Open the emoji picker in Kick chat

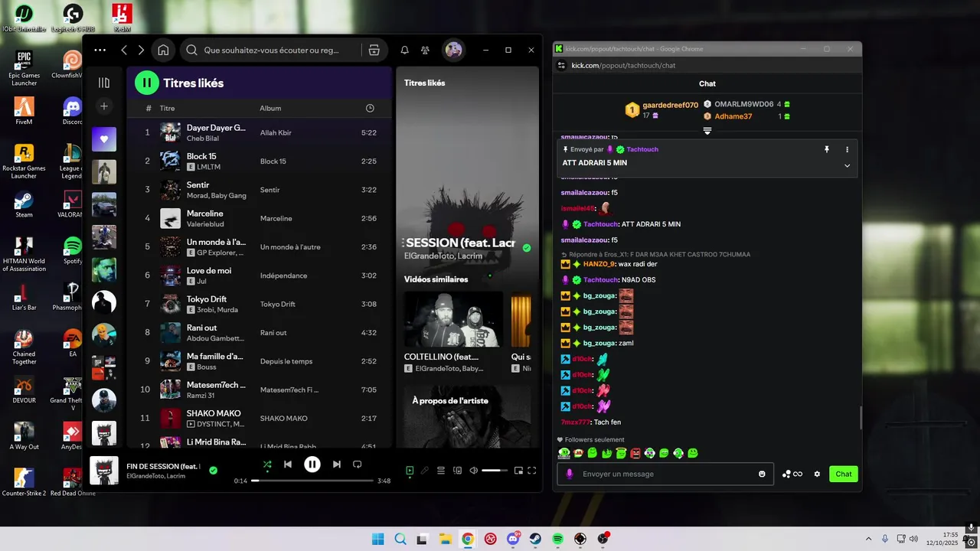coord(762,474)
